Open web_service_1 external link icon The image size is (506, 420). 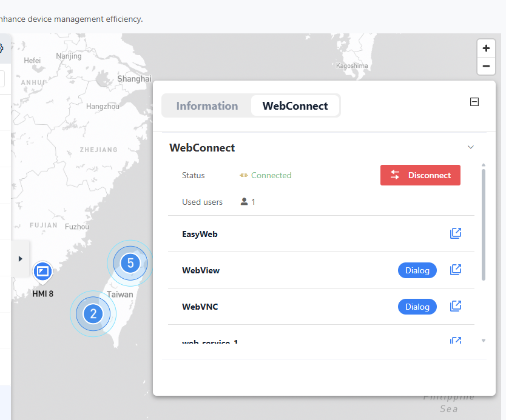tap(455, 341)
